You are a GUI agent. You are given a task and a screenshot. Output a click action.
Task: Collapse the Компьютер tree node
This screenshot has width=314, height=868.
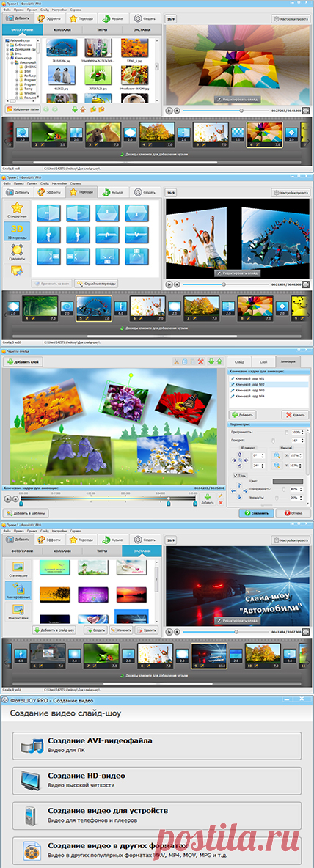(8, 57)
